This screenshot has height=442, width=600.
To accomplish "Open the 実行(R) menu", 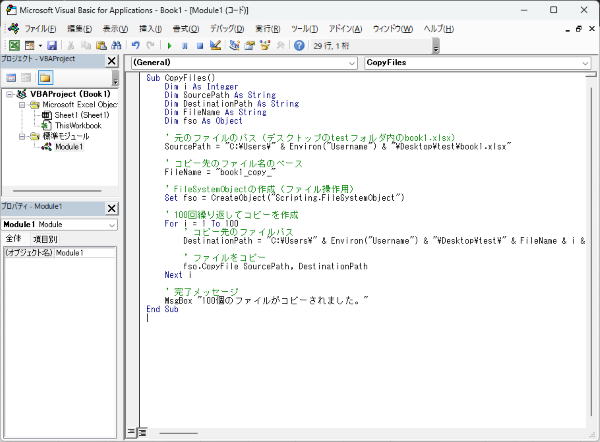I will point(268,29).
